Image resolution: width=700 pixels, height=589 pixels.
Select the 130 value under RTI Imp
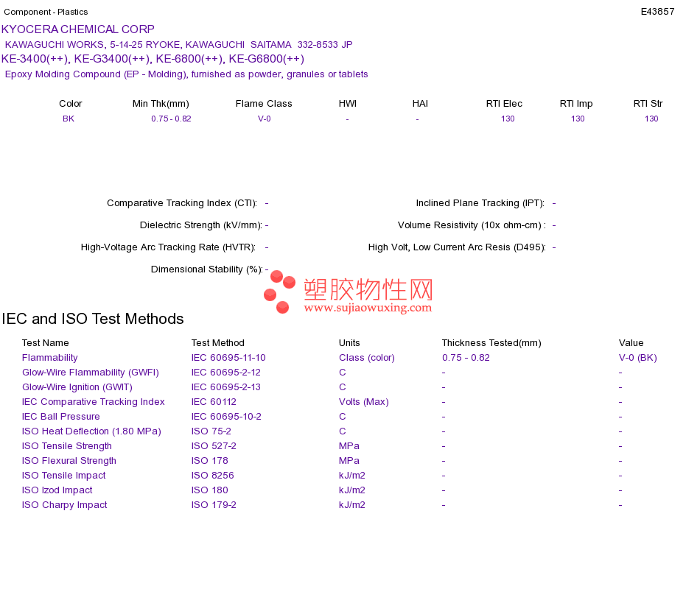coord(578,119)
